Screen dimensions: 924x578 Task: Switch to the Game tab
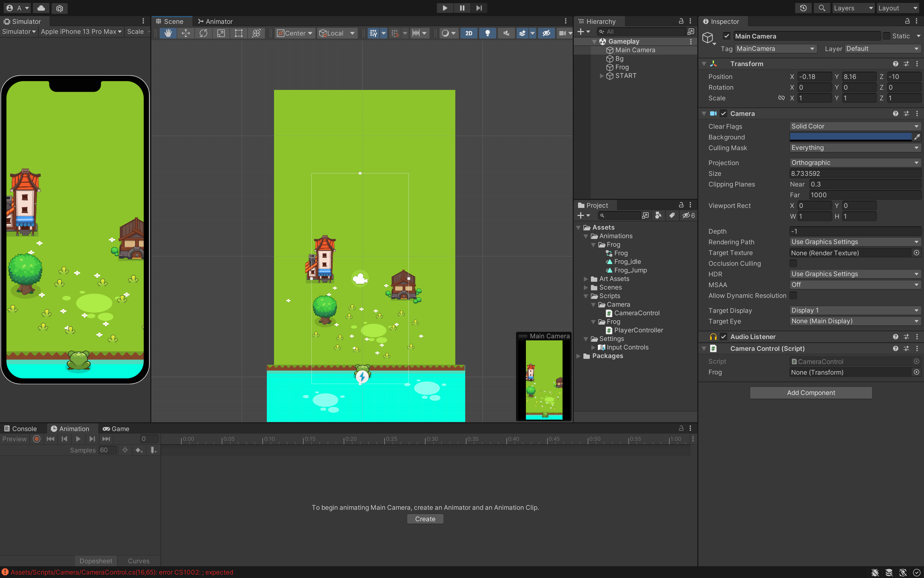pos(116,428)
